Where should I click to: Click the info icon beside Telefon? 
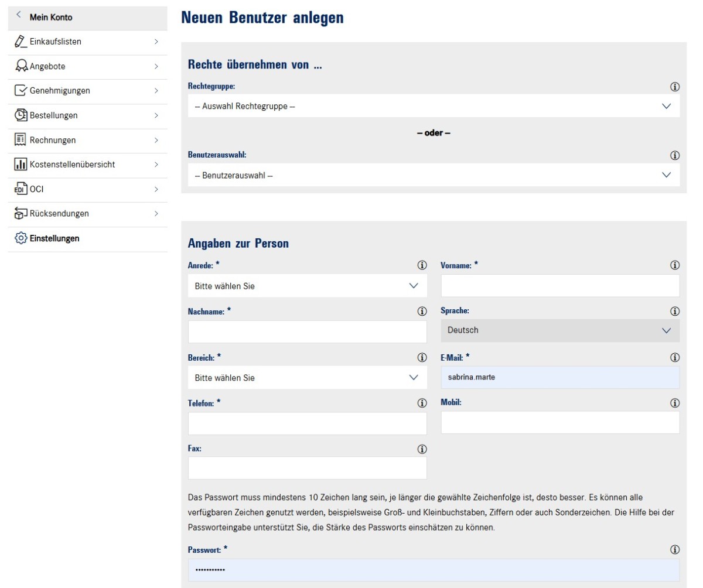coord(421,403)
